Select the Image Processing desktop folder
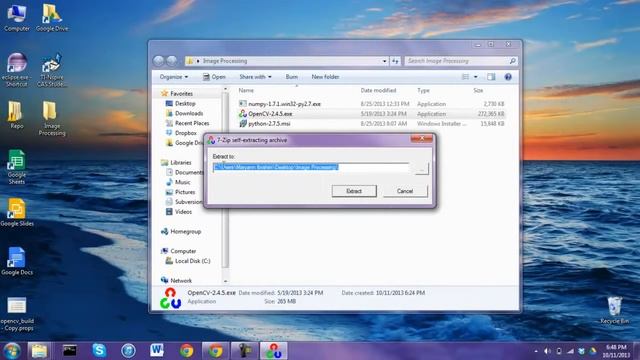 pyautogui.click(x=51, y=118)
